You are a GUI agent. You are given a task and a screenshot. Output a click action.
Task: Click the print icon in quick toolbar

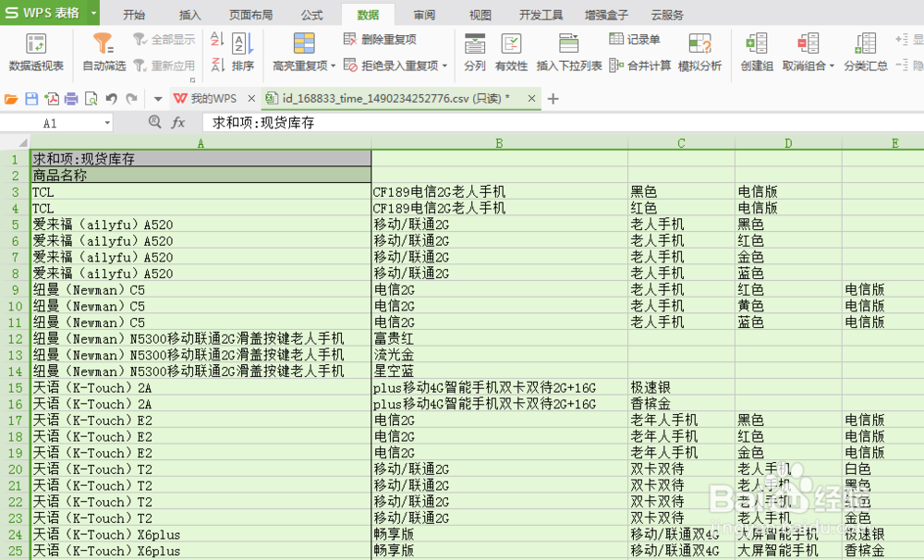71,99
